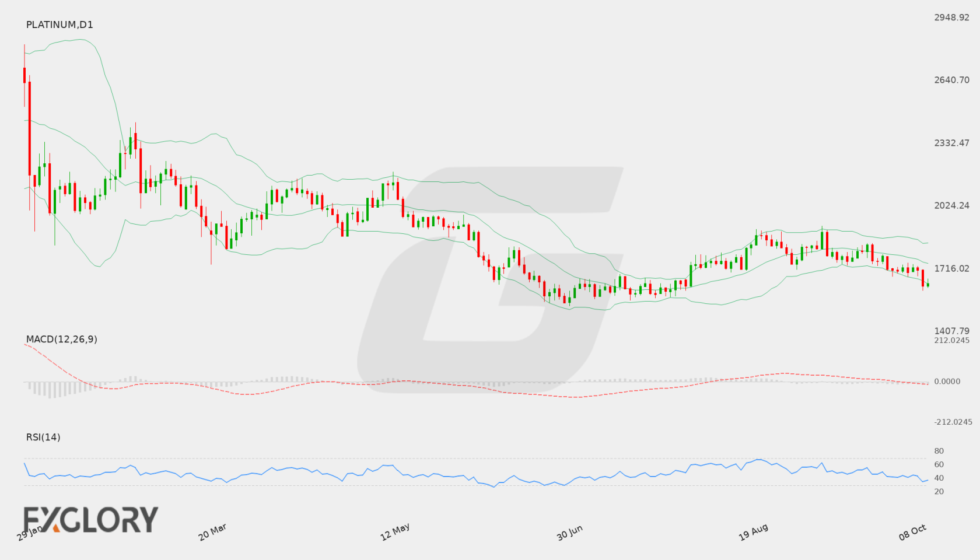Select the MACD(12,26,9) indicator label

coord(62,339)
